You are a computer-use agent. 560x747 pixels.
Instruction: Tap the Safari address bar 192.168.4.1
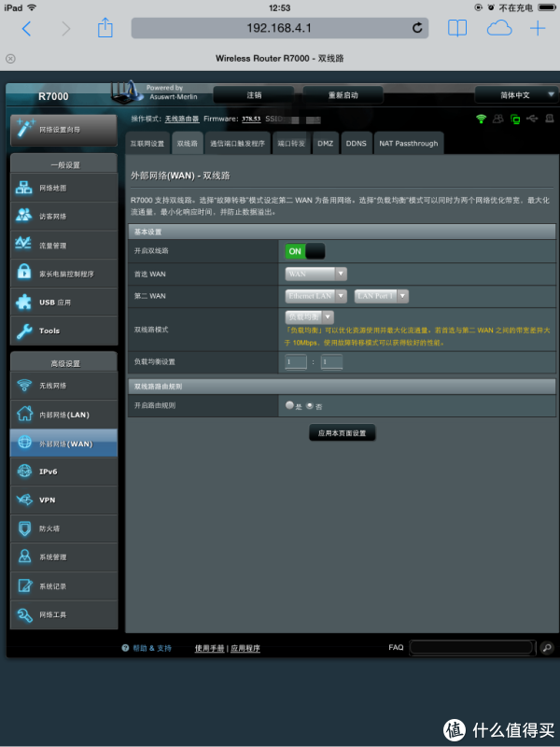coord(279,28)
